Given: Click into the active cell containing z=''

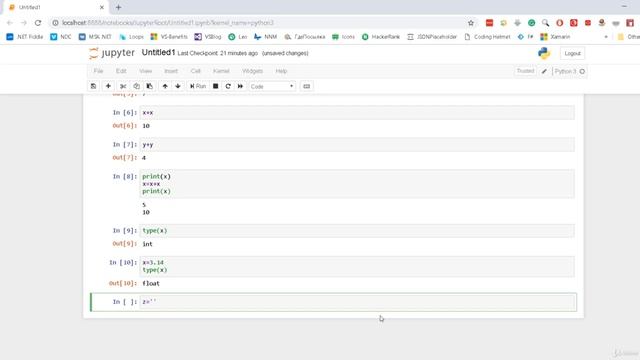Looking at the screenshot, I should (x=358, y=302).
